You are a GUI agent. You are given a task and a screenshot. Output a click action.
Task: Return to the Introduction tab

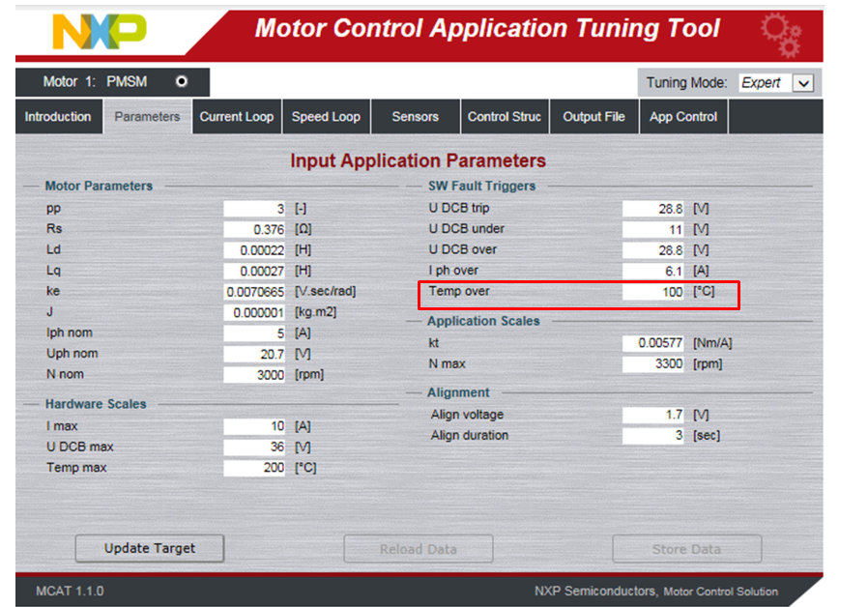58,116
